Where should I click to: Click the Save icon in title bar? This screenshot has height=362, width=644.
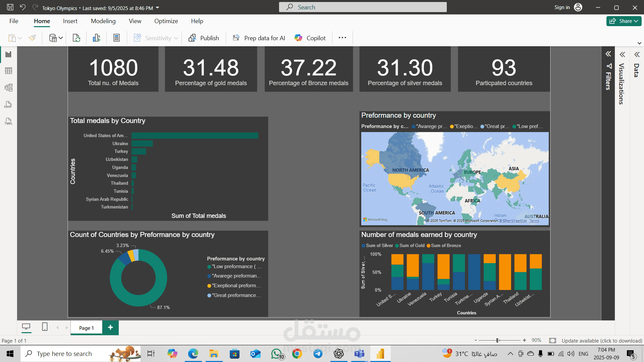click(10, 7)
